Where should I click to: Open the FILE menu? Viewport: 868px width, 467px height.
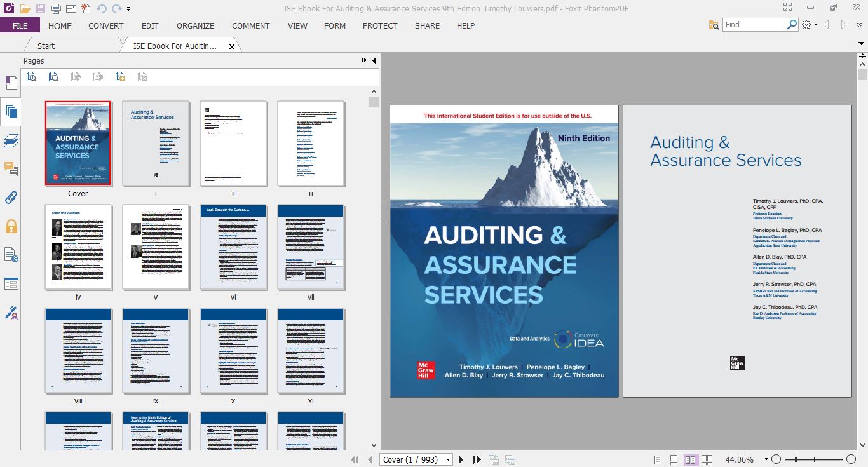(x=20, y=25)
